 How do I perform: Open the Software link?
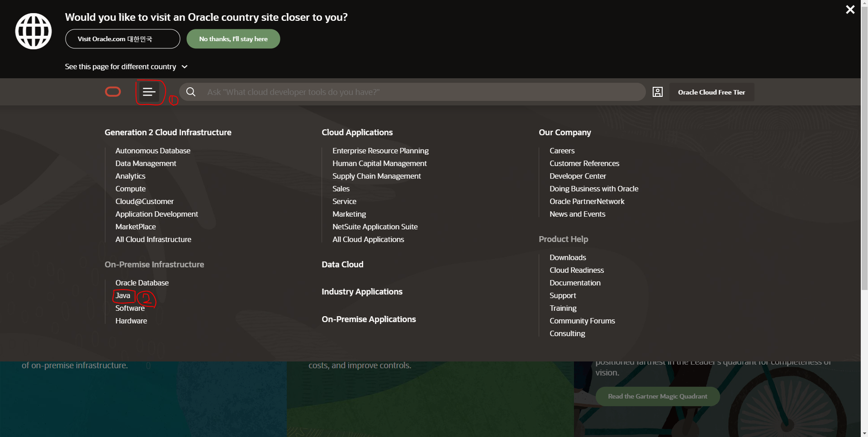pyautogui.click(x=130, y=308)
